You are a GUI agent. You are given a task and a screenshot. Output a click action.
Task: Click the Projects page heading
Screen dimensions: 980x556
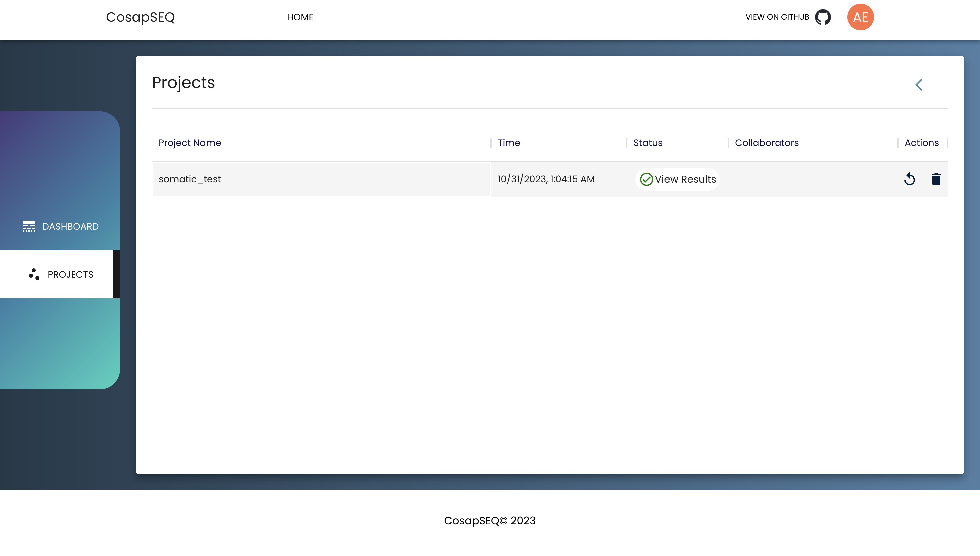[x=184, y=83]
